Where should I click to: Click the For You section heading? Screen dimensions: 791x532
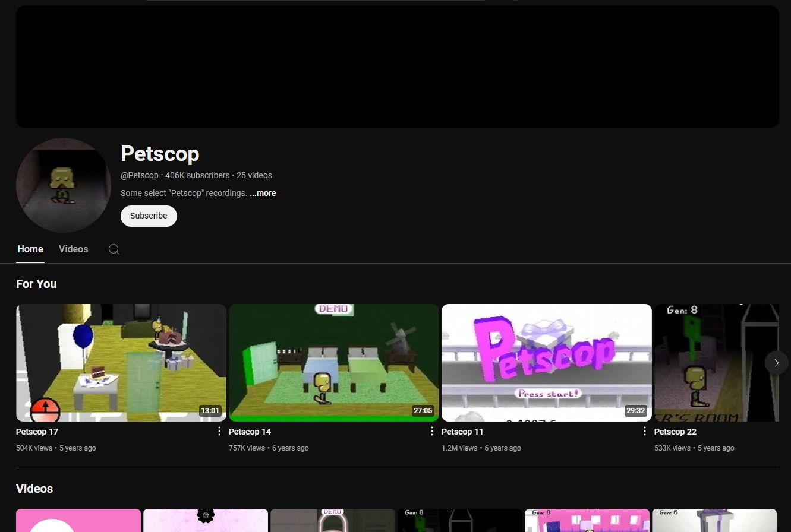pos(36,284)
